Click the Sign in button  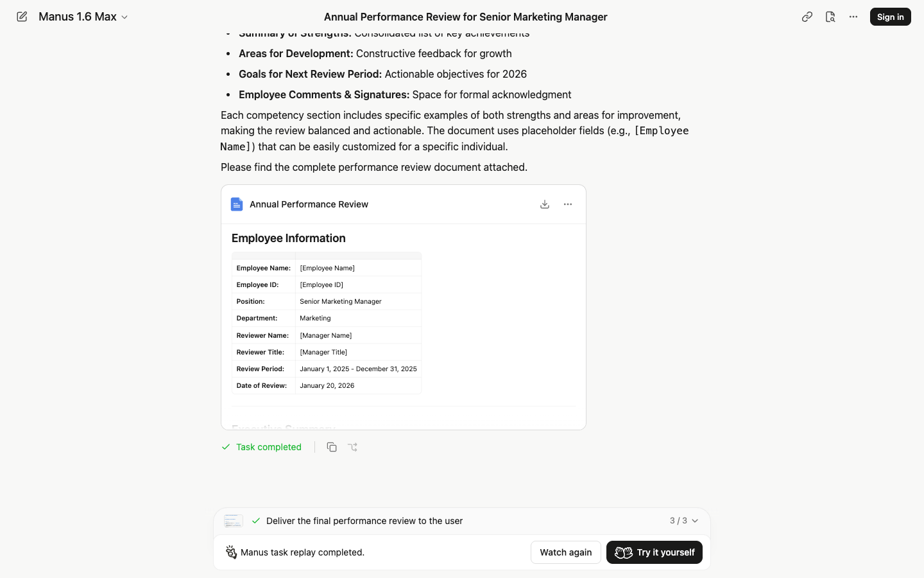coord(891,17)
